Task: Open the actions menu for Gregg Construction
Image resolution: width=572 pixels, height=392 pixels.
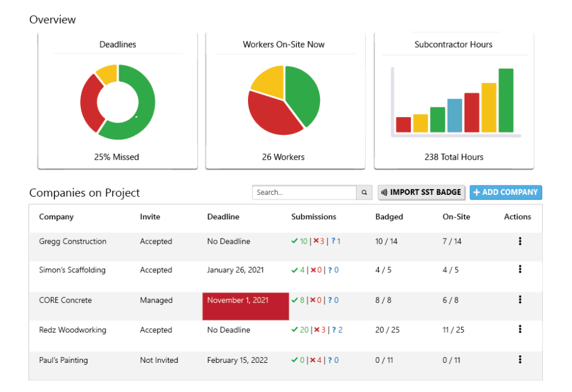Action: tap(520, 241)
